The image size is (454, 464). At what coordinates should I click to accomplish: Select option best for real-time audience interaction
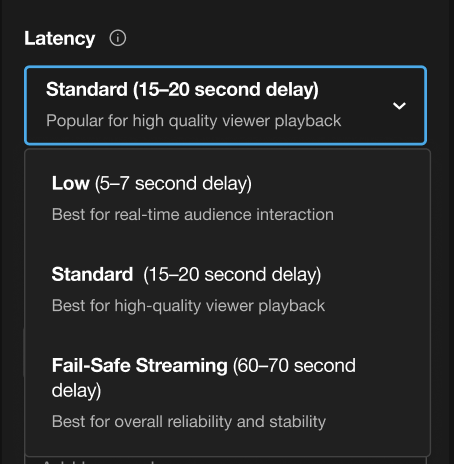193,214
